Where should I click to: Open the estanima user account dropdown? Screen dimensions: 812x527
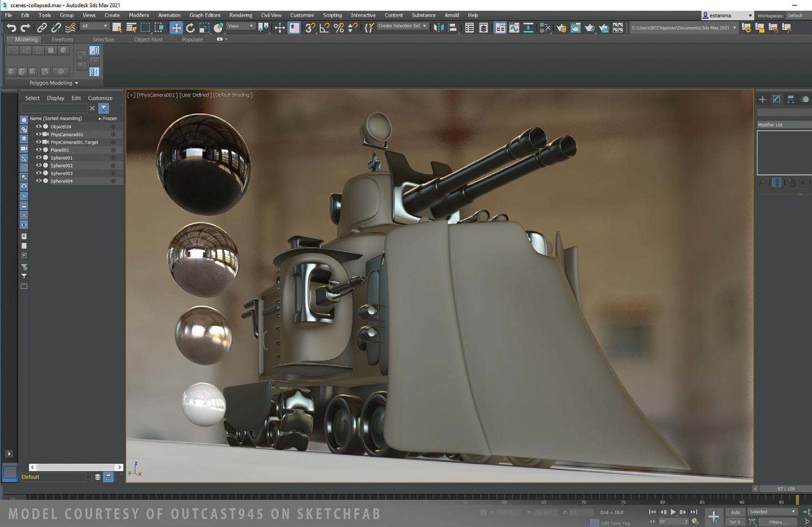point(727,16)
